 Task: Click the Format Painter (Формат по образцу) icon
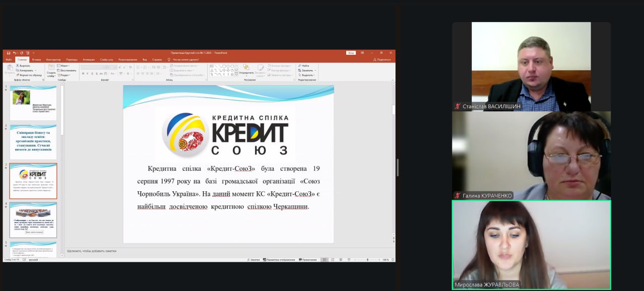click(18, 75)
